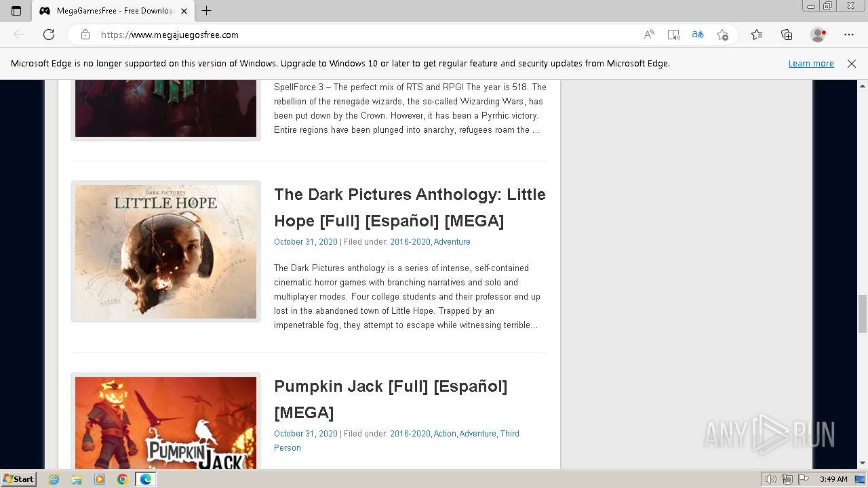The width and height of the screenshot is (868, 488).
Task: Click the browser back arrow
Action: (19, 35)
